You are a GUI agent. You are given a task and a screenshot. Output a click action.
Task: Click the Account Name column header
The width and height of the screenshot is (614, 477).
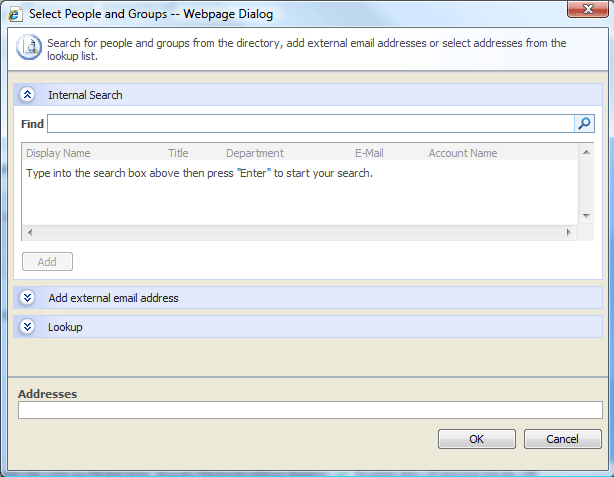pyautogui.click(x=462, y=153)
